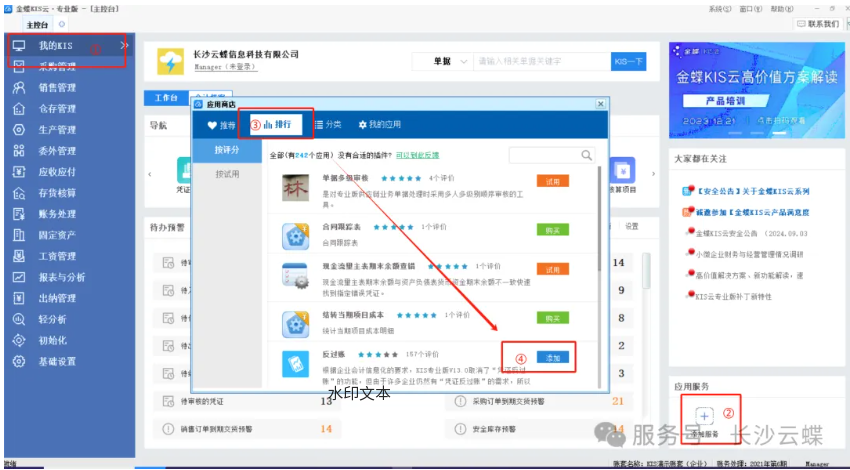Click the 生产管理 production icon
This screenshot has height=470, width=850.
18,130
